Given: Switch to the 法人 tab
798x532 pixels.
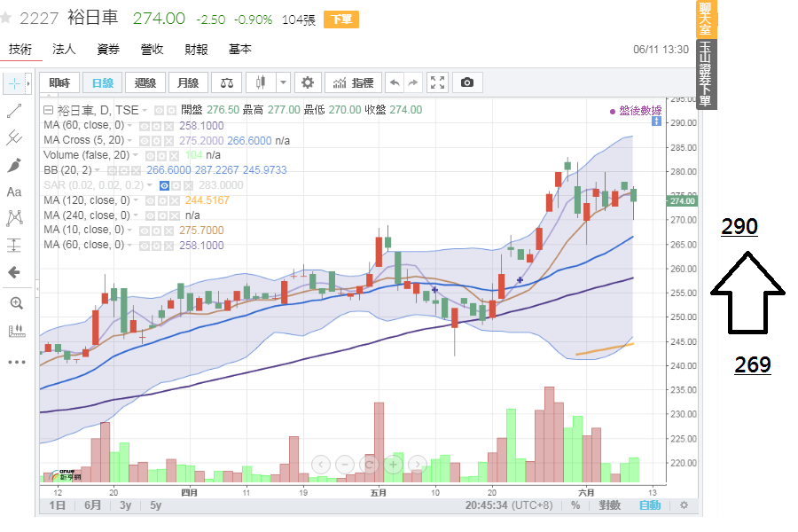Looking at the screenshot, I should pos(64,50).
